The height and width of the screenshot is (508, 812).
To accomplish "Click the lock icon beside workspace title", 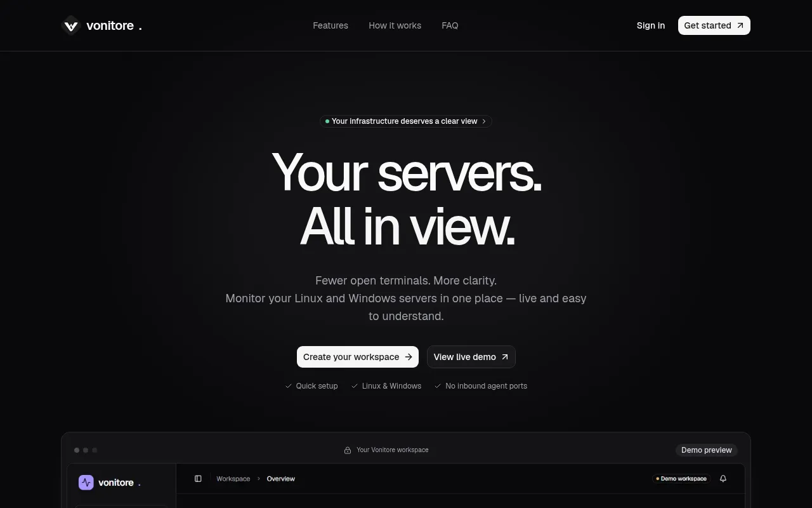I will coord(348,450).
